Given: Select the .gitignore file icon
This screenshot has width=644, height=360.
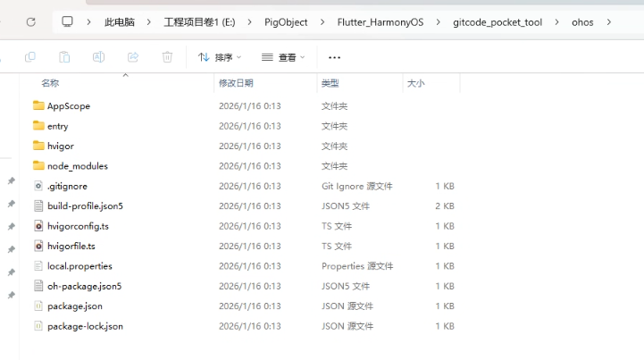Looking at the screenshot, I should click(x=38, y=186).
